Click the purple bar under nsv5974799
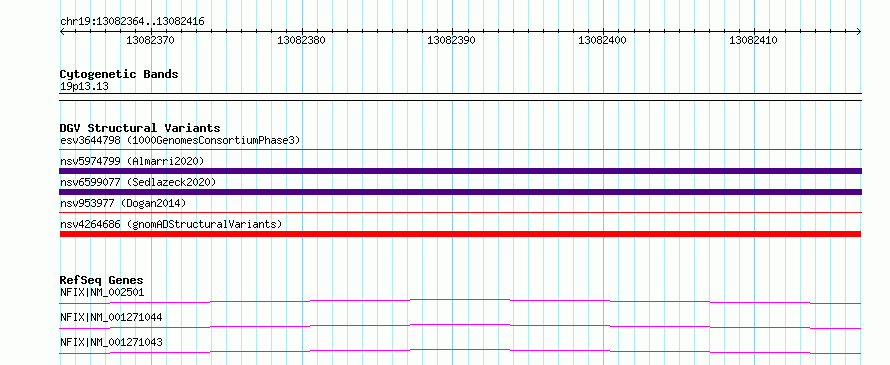The height and width of the screenshot is (365, 890). [x=460, y=171]
